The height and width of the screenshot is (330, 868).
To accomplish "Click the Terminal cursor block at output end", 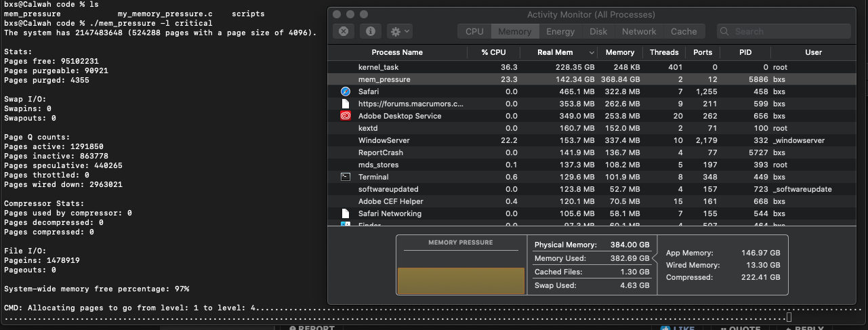I will (789, 317).
